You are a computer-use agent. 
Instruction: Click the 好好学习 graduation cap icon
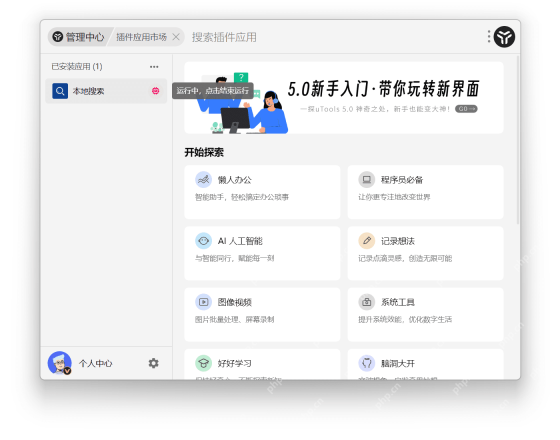[203, 363]
